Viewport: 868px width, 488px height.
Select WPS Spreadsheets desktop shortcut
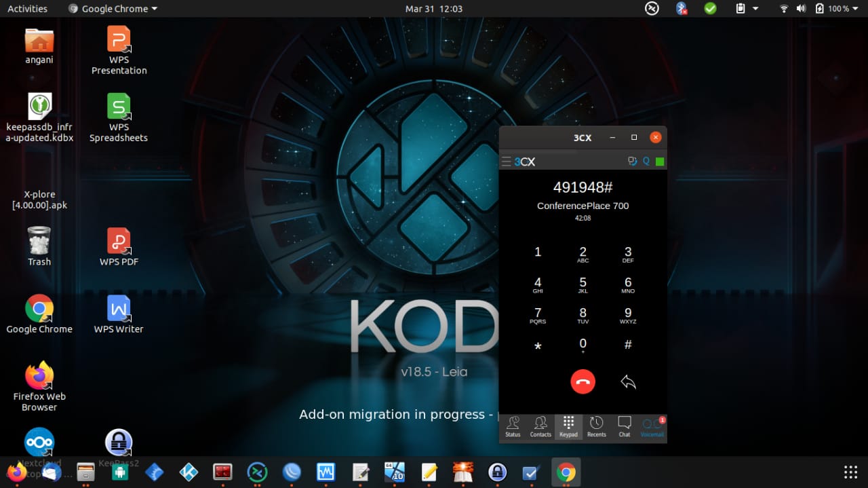click(x=119, y=117)
